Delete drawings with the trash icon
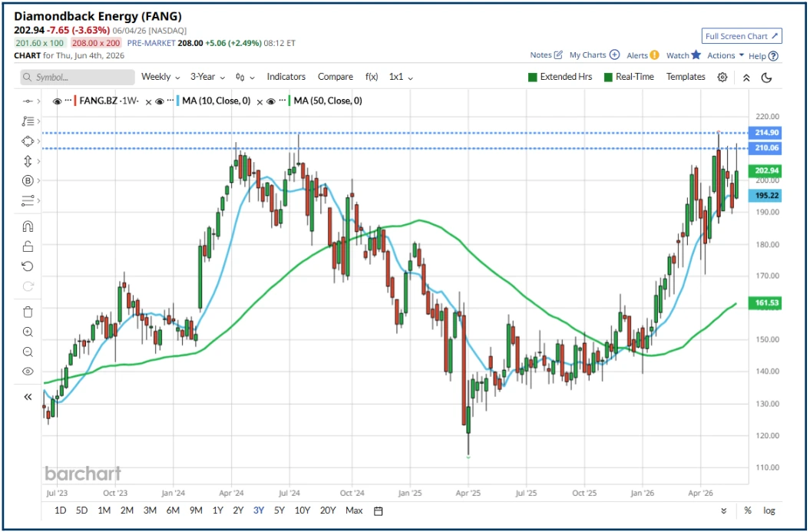Screen dimensions: 810x532 click(x=28, y=312)
